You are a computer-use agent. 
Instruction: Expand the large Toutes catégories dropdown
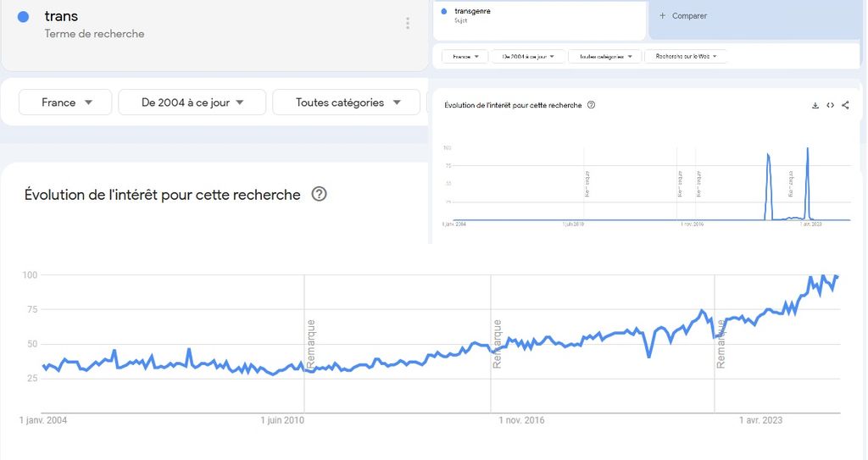pyautogui.click(x=346, y=103)
